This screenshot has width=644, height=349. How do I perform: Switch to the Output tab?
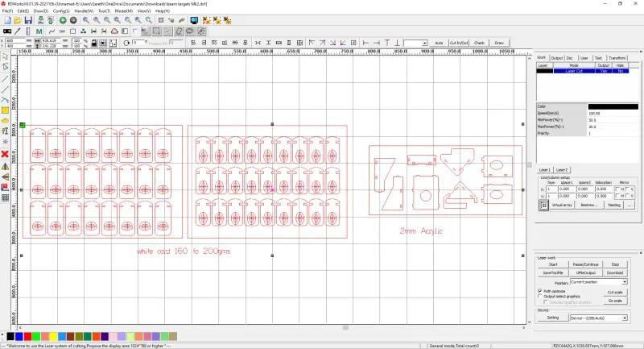(556, 58)
